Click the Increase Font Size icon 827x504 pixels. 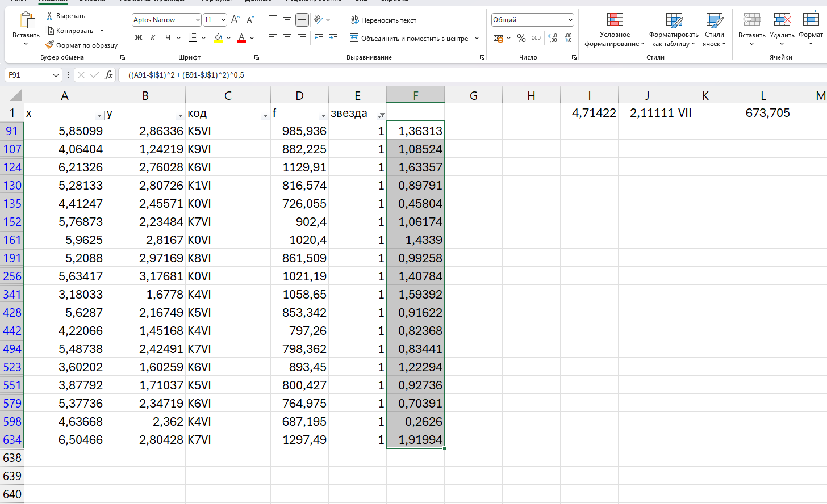[236, 20]
